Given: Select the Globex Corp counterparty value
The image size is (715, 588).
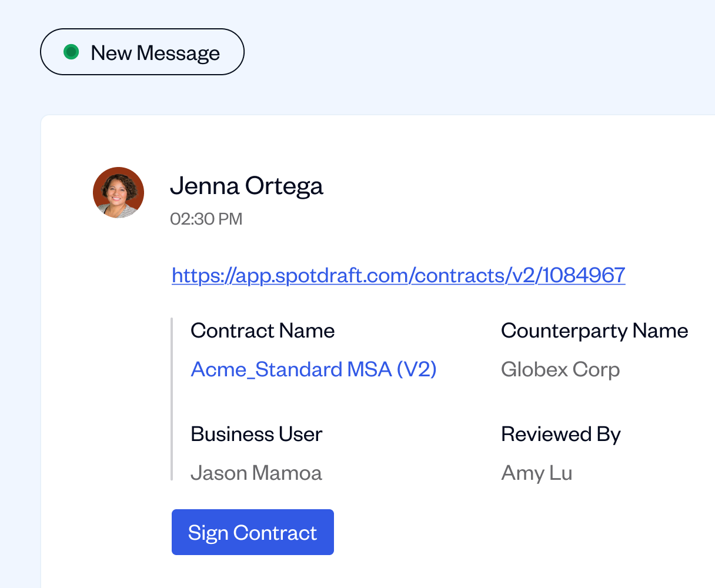Looking at the screenshot, I should 560,370.
